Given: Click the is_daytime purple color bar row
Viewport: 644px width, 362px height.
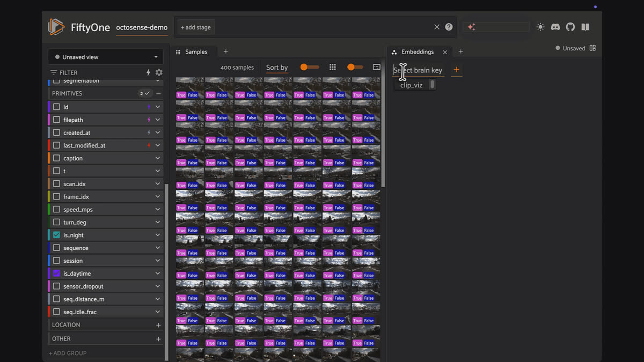Looking at the screenshot, I should click(x=106, y=274).
